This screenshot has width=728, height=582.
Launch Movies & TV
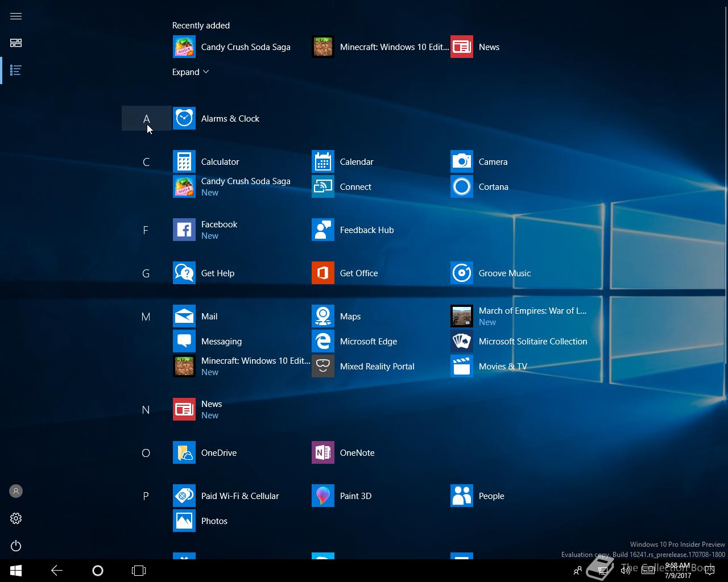[518, 366]
